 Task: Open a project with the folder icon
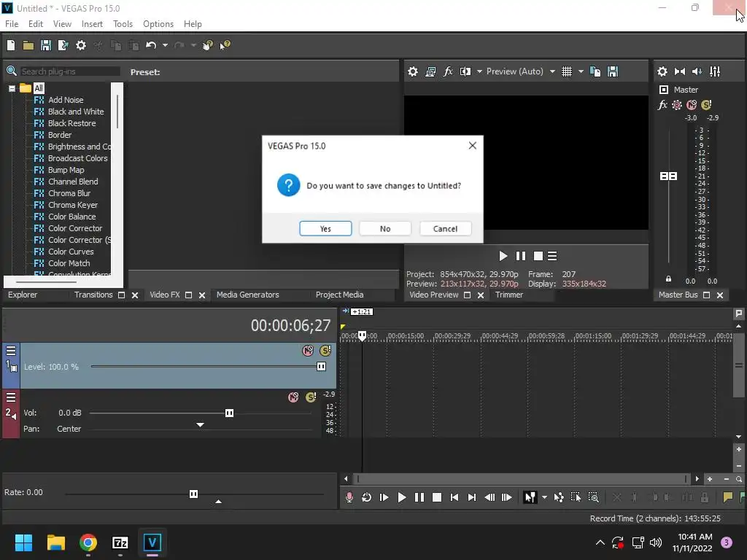click(28, 45)
